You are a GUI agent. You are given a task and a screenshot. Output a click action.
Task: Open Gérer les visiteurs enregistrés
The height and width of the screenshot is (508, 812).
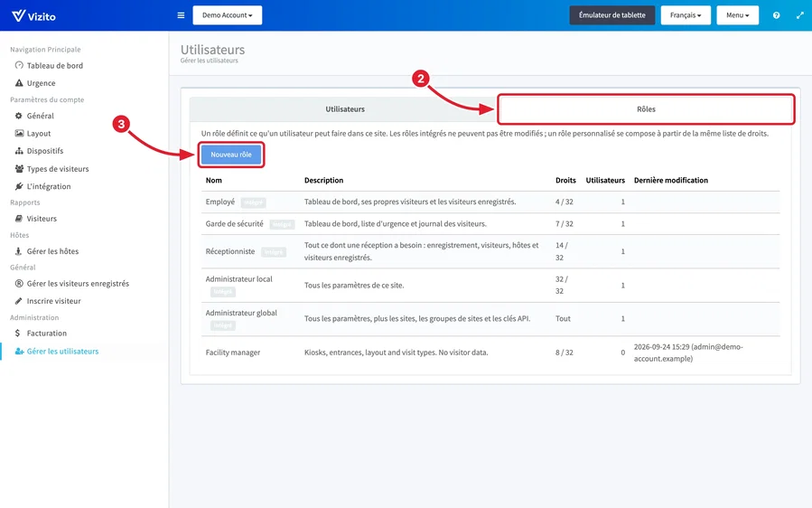click(x=79, y=284)
